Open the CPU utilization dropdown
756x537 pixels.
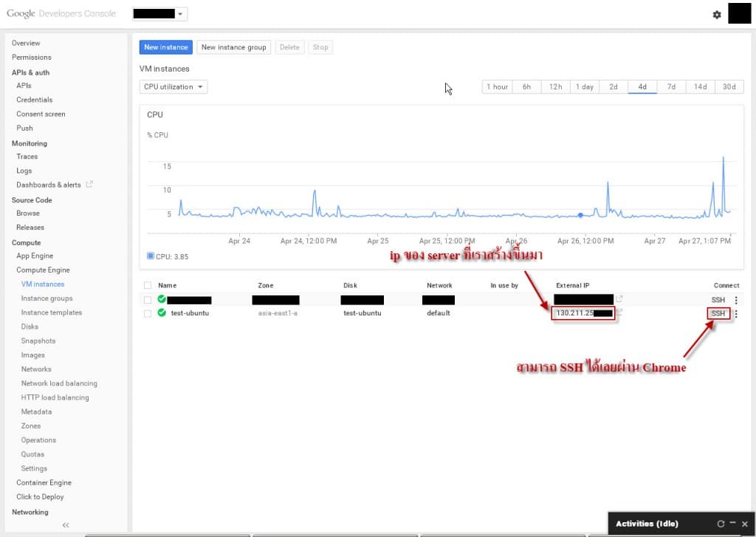(x=173, y=87)
